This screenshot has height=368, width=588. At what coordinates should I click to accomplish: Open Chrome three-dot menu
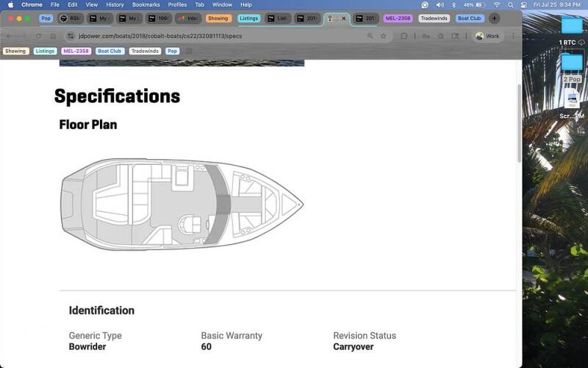(513, 36)
